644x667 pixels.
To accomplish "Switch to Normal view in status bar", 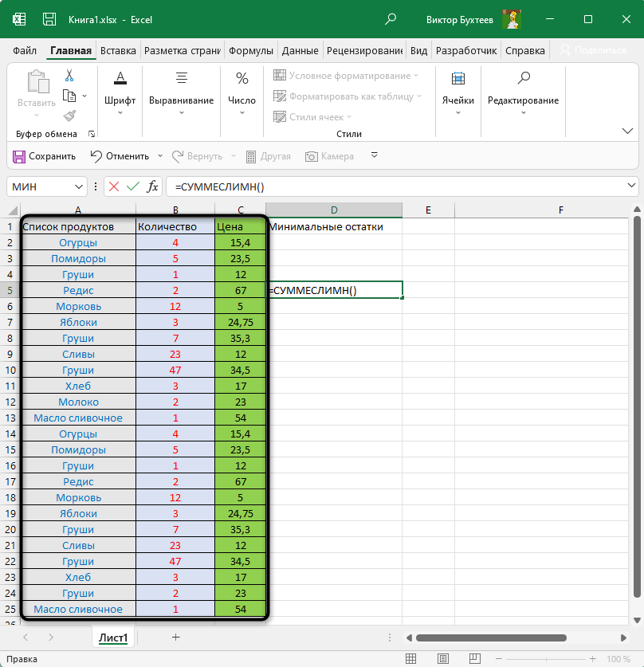I will point(410,659).
